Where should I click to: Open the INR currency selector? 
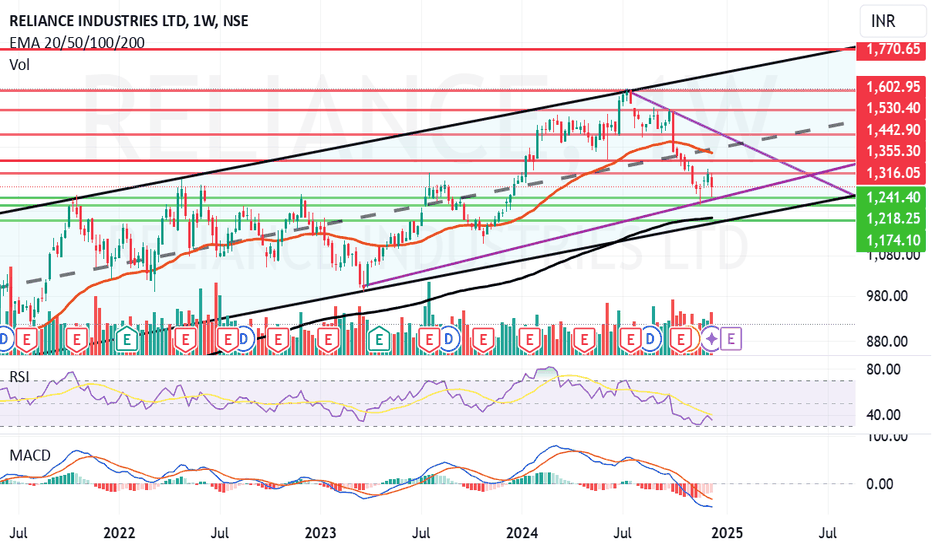(892, 21)
